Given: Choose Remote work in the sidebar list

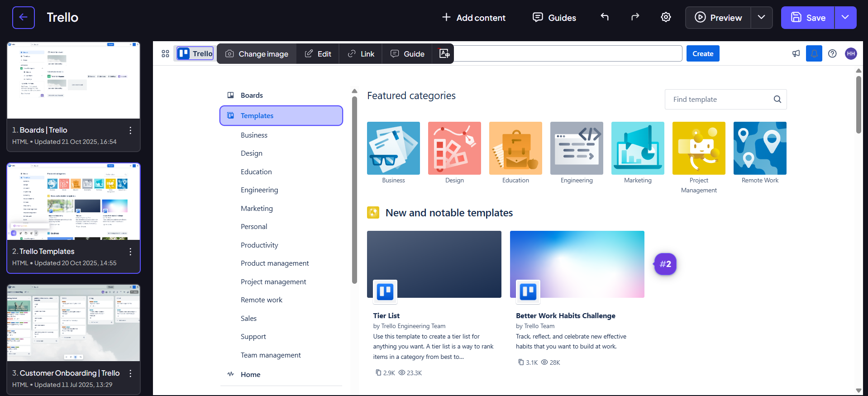Looking at the screenshot, I should (262, 300).
